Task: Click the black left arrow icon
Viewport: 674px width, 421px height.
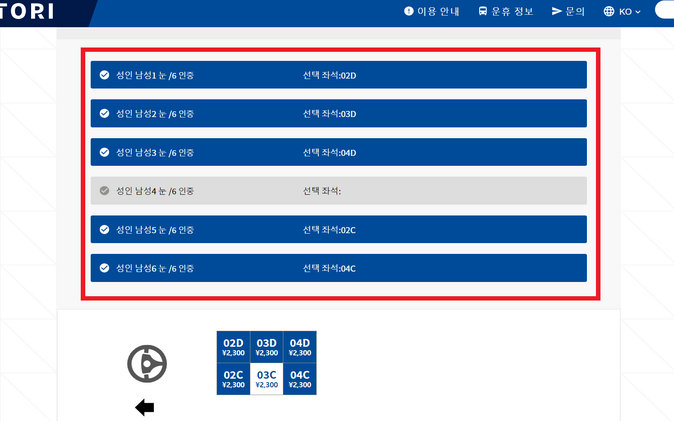Action: (144, 407)
